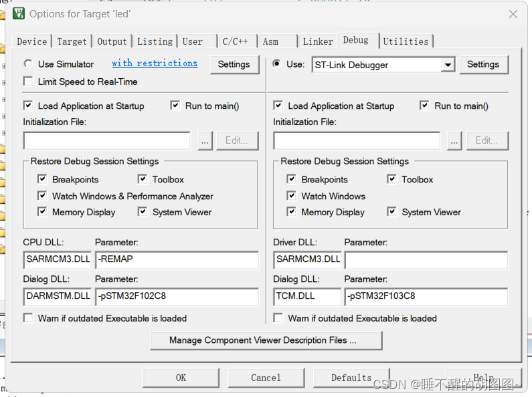Viewport: 532px width, 397px height.
Task: Click the simulator Edit... button
Action: tap(237, 140)
